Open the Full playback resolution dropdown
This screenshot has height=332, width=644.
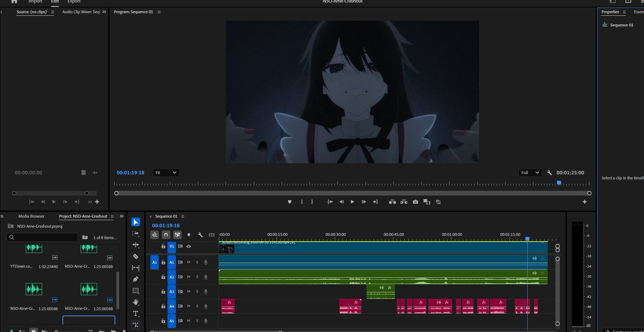tap(531, 172)
